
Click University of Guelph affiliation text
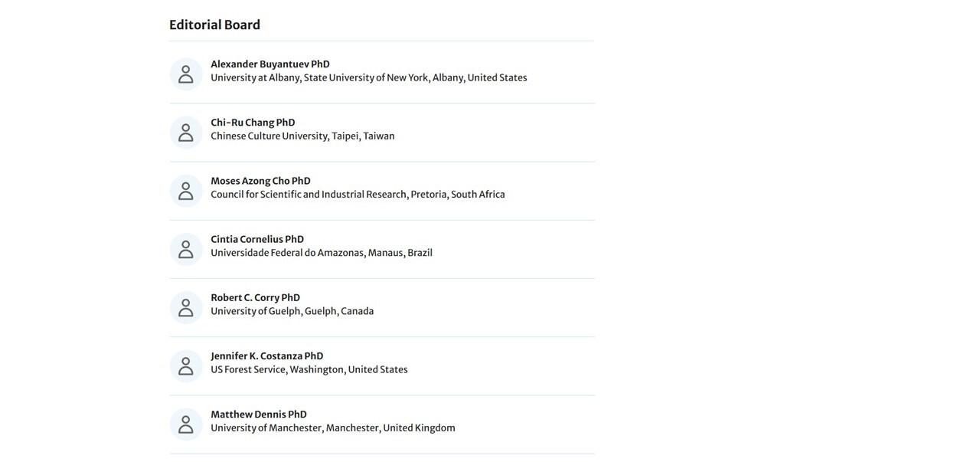tap(292, 311)
